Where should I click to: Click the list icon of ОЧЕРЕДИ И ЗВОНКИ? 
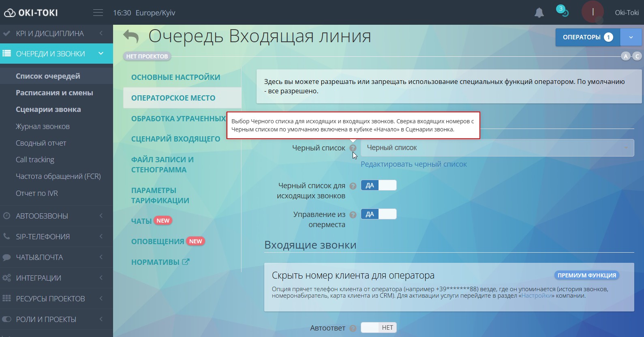[x=6, y=54]
